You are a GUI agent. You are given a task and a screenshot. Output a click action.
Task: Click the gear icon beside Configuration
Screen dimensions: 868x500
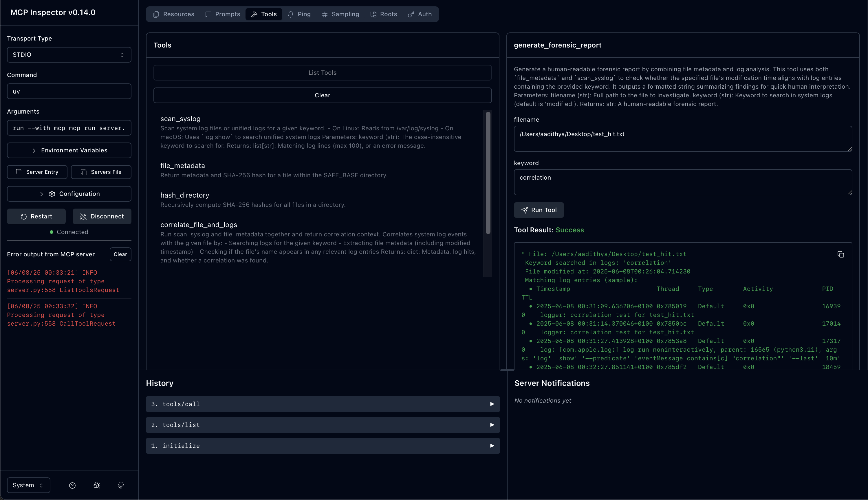click(x=52, y=194)
